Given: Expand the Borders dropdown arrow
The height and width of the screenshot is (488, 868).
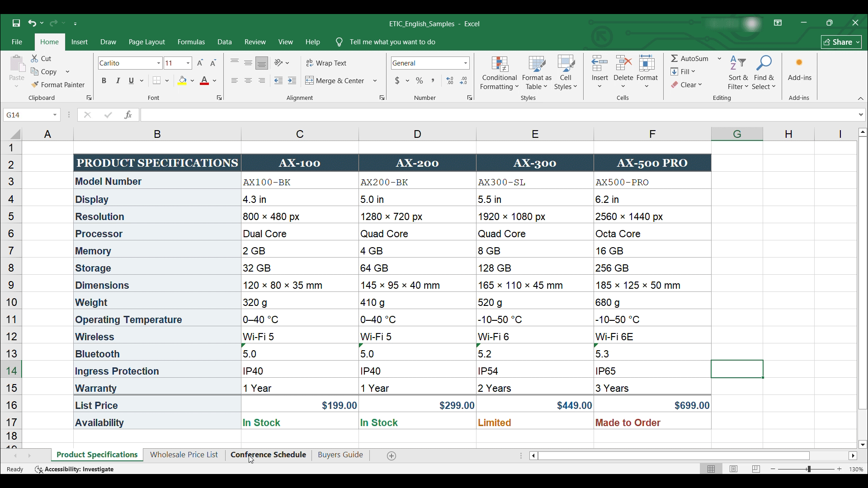Looking at the screenshot, I should pos(167,81).
